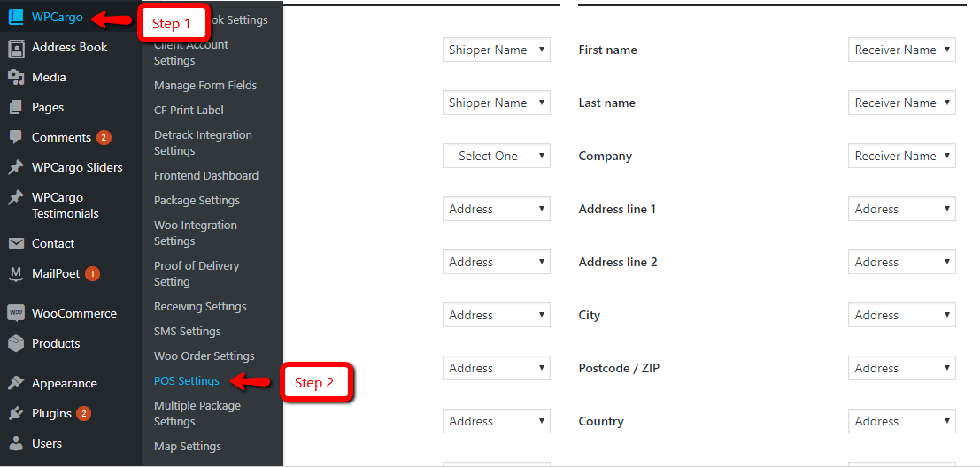Click the Appearance paintbrush icon
This screenshot has height=467, width=980.
[16, 383]
